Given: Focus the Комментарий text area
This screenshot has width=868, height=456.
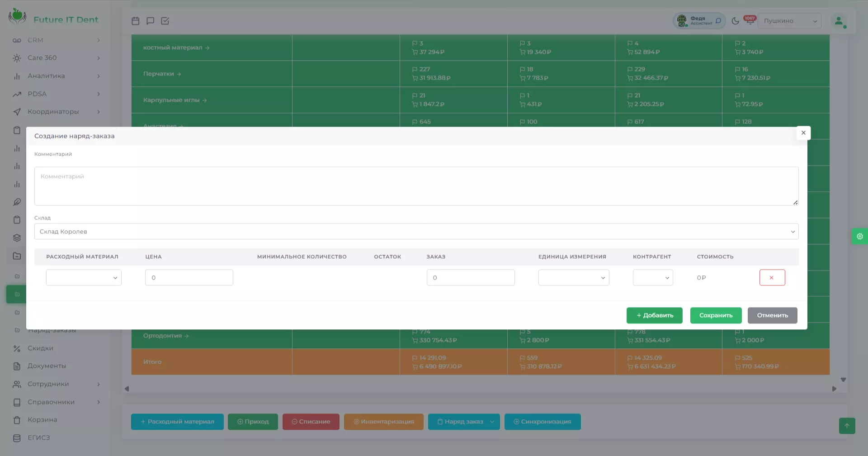Looking at the screenshot, I should (x=416, y=186).
